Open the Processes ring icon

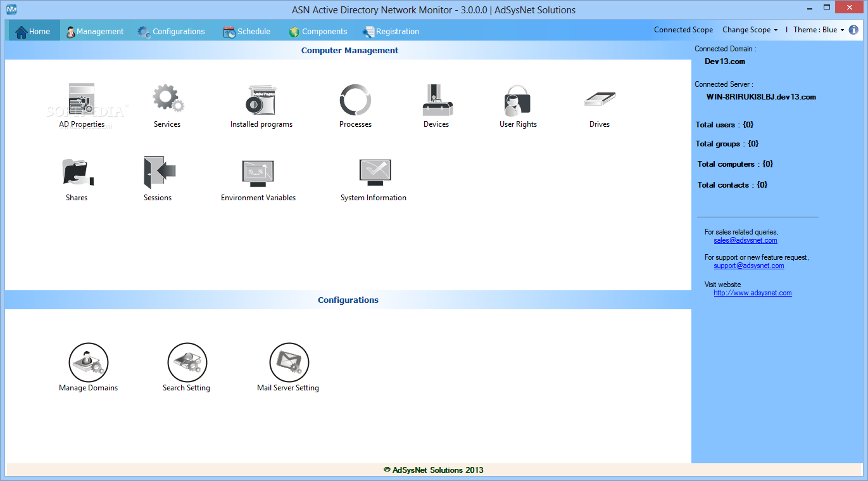355,99
